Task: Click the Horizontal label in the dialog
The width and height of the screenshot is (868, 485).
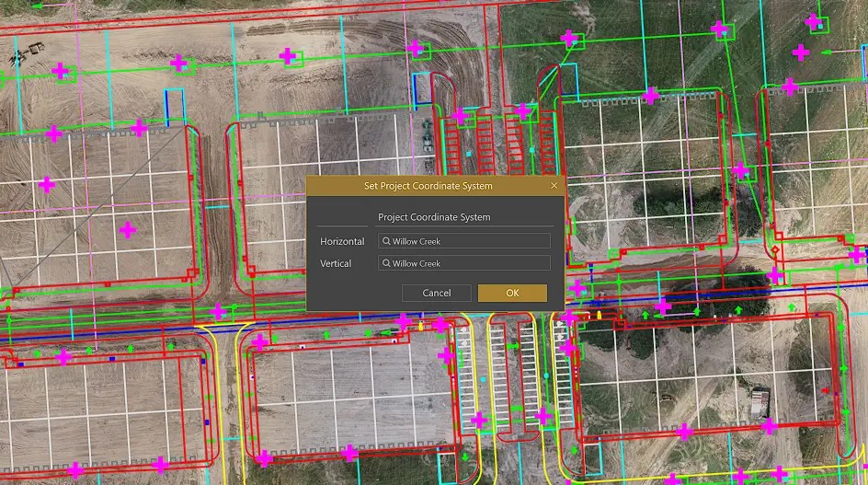Action: pos(342,241)
